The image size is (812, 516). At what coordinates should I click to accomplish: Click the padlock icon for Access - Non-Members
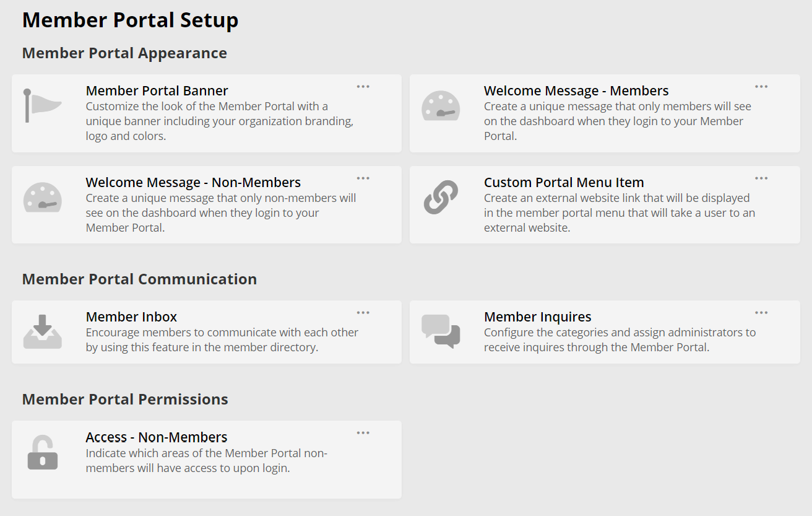(43, 453)
